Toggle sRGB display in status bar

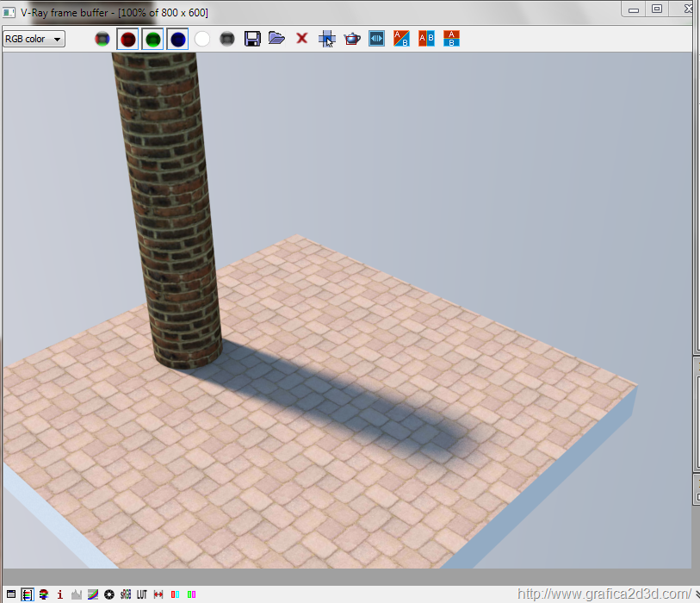[126, 594]
